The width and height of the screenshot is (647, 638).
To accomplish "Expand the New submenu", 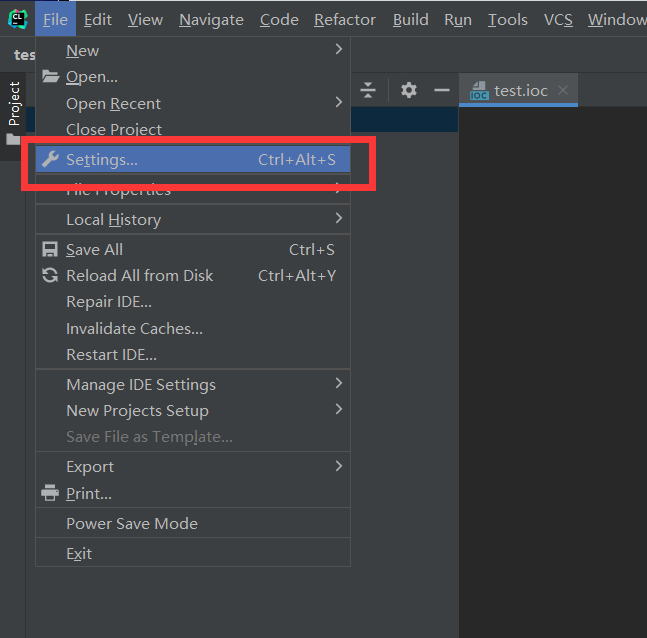I will (x=193, y=50).
